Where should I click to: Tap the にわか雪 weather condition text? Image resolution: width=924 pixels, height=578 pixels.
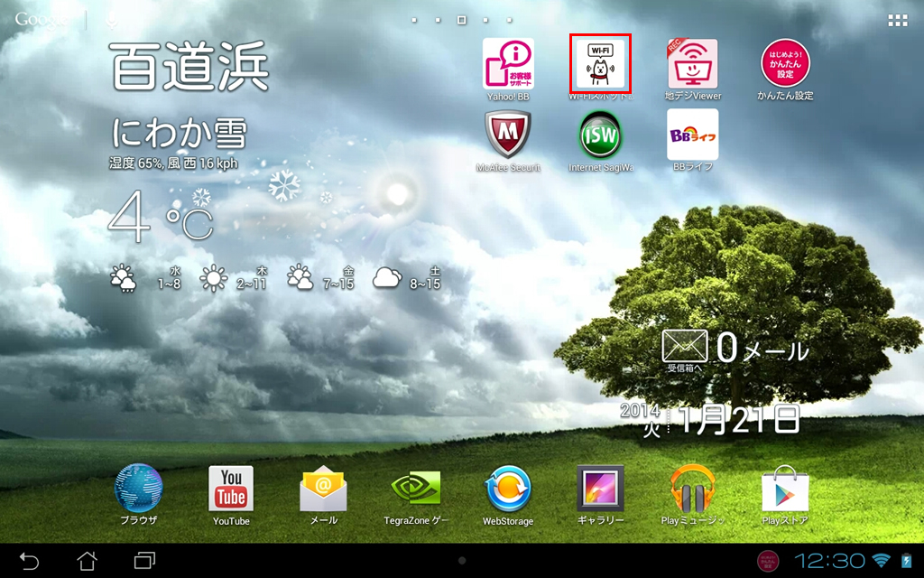coord(180,134)
